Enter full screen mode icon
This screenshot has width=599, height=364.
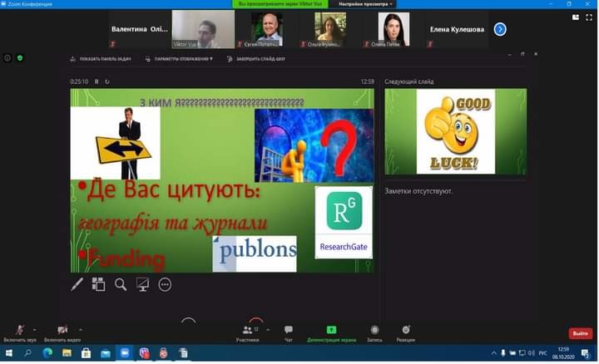tap(589, 17)
